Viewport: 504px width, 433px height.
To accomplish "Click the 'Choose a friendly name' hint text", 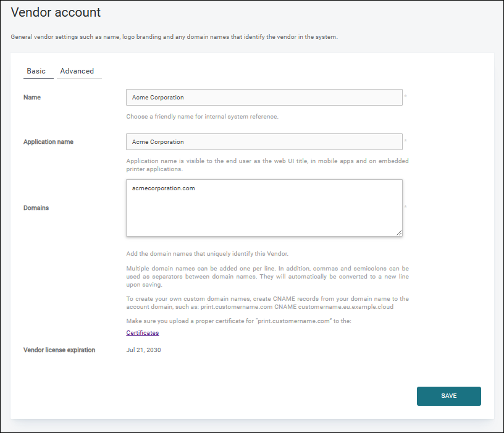I will (x=202, y=116).
